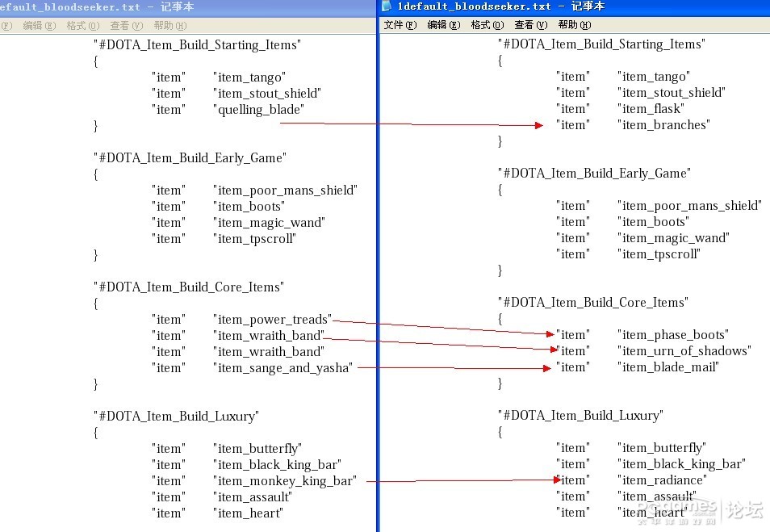
Task: Click "item_magic_wand" in the right window
Action: (674, 239)
